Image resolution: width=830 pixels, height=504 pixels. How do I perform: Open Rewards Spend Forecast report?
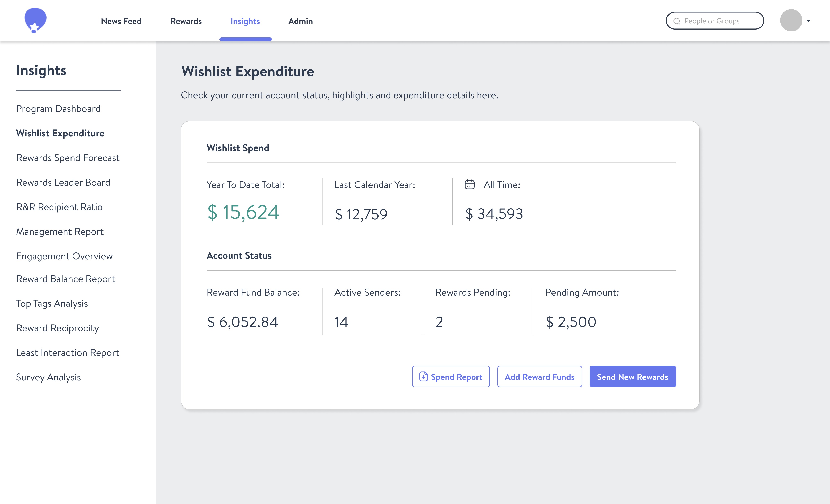[68, 158]
